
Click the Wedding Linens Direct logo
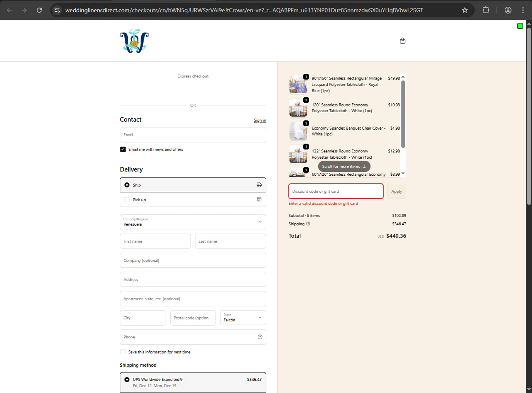[x=134, y=41]
